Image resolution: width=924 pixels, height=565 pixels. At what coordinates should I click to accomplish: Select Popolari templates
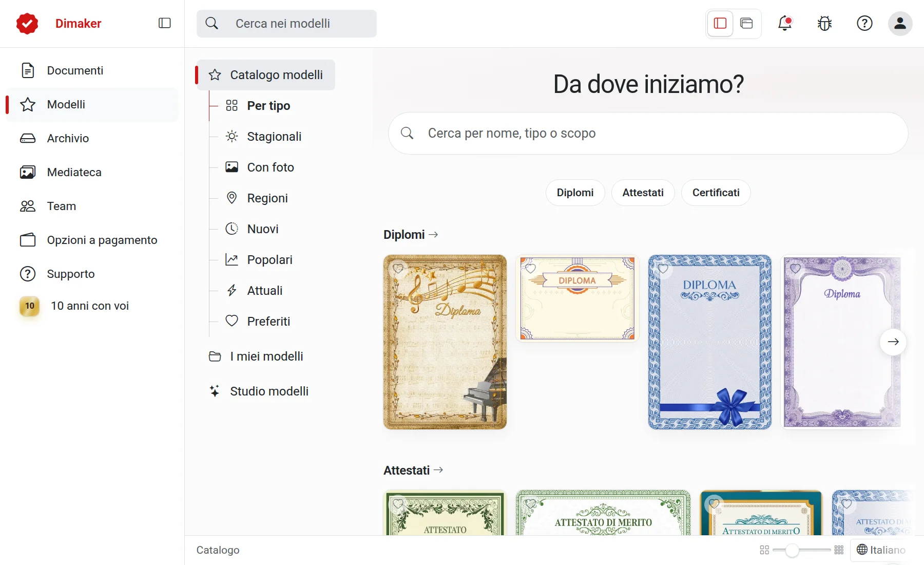259,260
